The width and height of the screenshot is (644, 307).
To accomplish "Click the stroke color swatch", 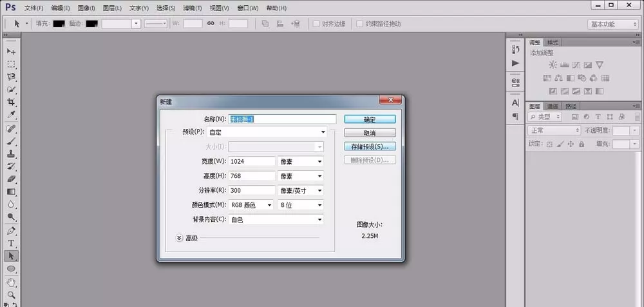I will pos(91,23).
